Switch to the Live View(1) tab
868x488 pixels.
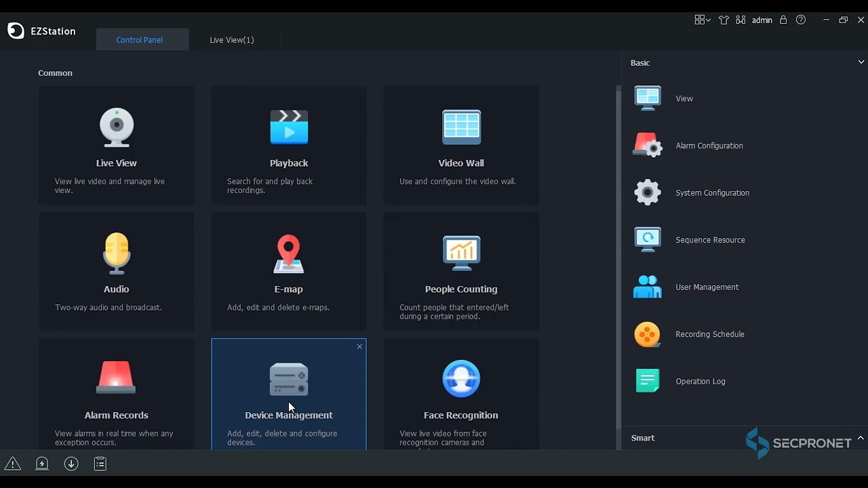(232, 39)
